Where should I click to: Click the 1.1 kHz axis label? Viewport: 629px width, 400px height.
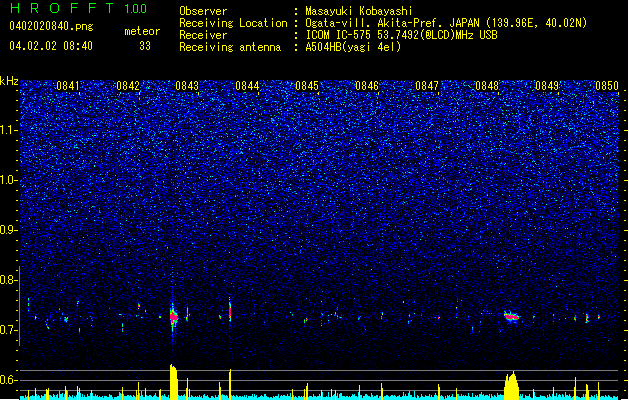pyautogui.click(x=9, y=130)
